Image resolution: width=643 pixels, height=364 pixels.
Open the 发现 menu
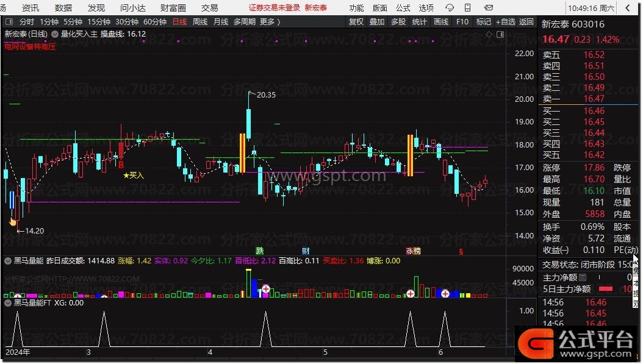(96, 8)
